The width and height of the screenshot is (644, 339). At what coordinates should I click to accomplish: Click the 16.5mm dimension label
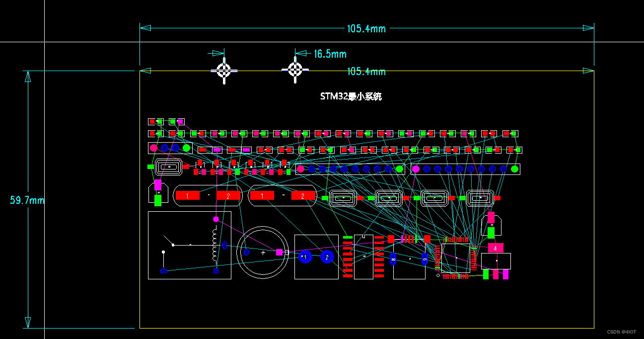click(331, 54)
